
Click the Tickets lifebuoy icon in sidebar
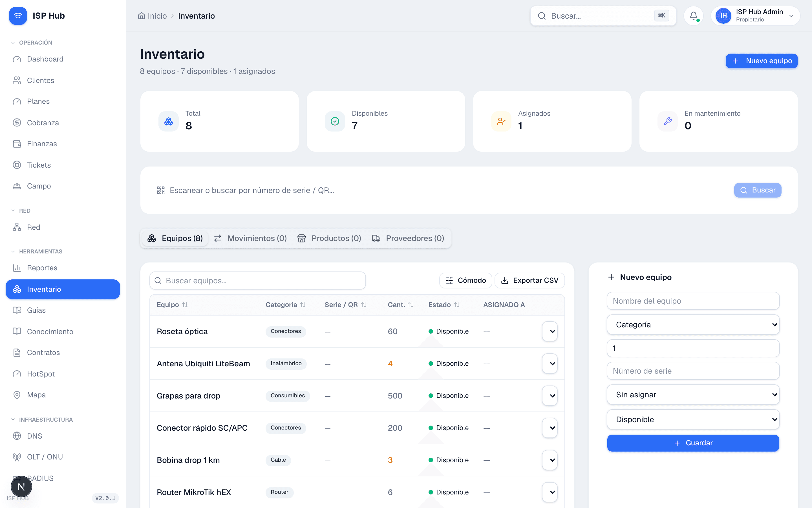[x=17, y=165]
